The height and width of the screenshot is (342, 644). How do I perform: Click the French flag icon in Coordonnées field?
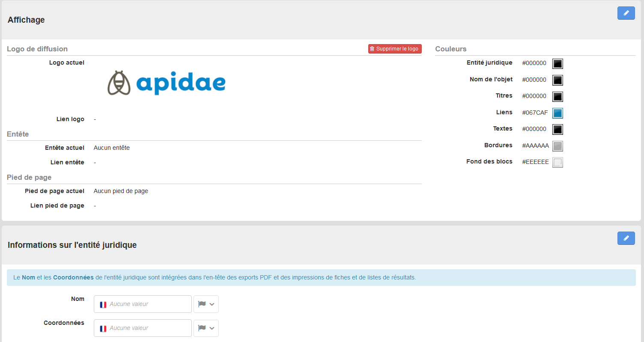click(x=103, y=329)
